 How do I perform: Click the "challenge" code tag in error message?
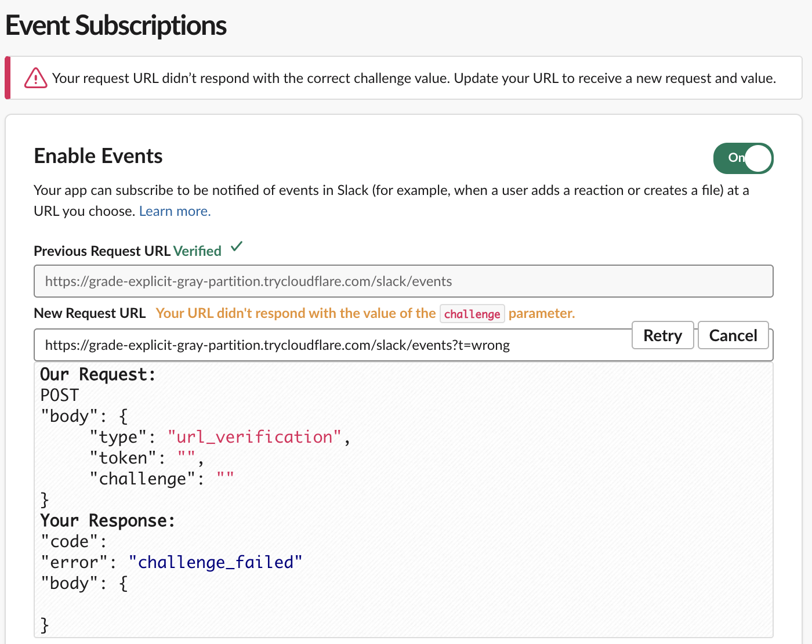pyautogui.click(x=472, y=314)
